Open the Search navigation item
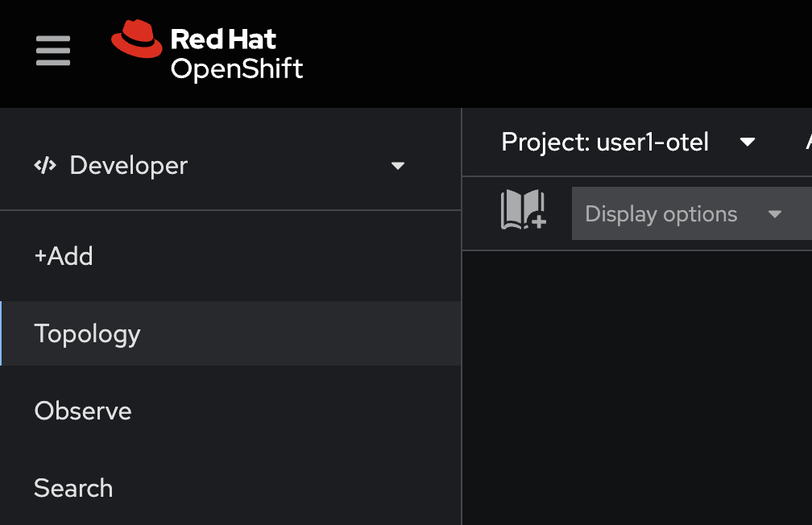812x525 pixels. coord(230,488)
